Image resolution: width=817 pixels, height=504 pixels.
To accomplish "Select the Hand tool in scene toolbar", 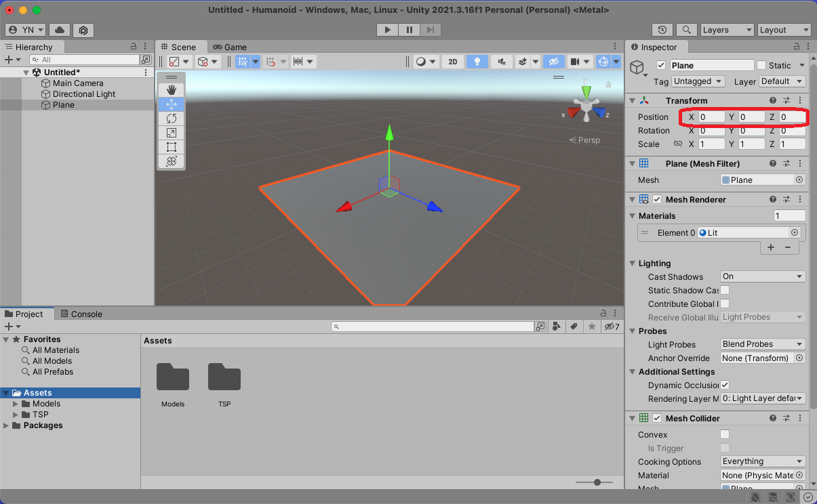I will coord(171,90).
